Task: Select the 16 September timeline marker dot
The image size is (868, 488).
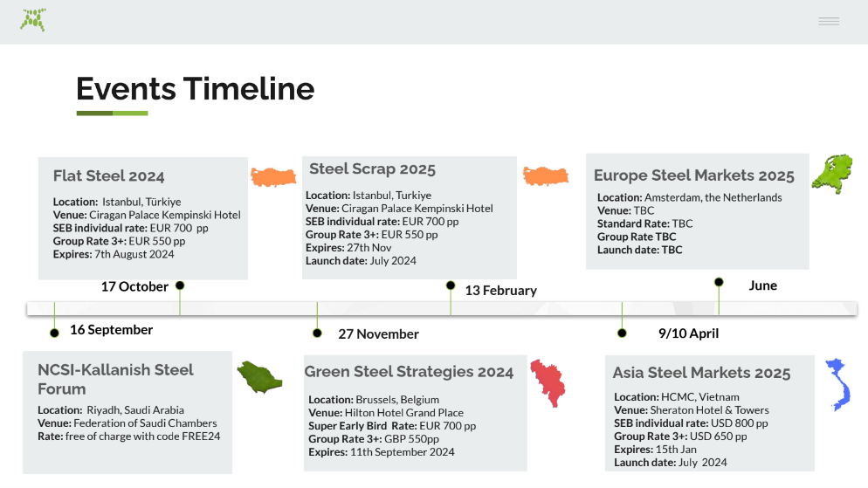Action: coord(54,332)
